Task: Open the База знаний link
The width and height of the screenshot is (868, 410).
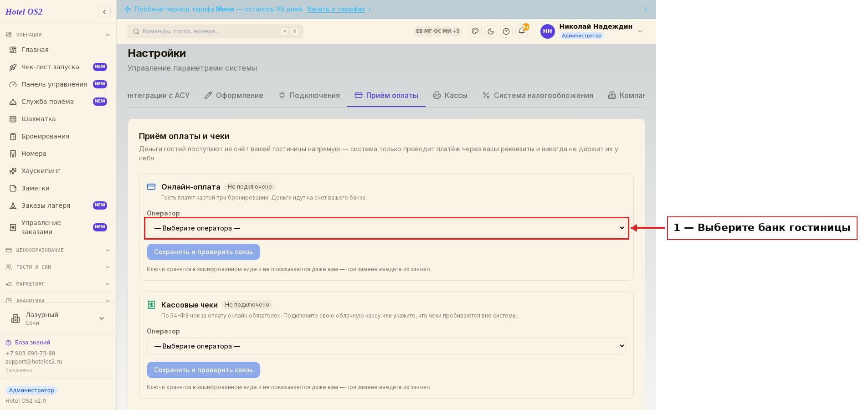Action: coord(28,343)
